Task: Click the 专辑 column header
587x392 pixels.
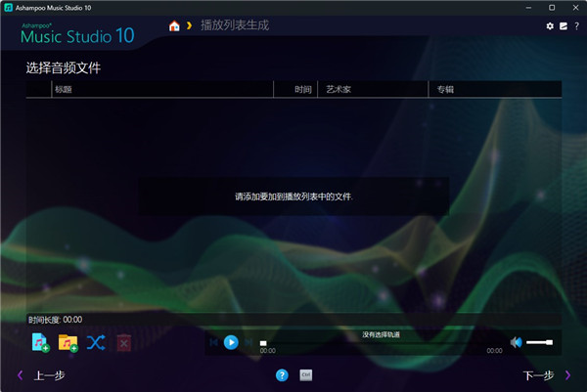Action: click(x=494, y=89)
